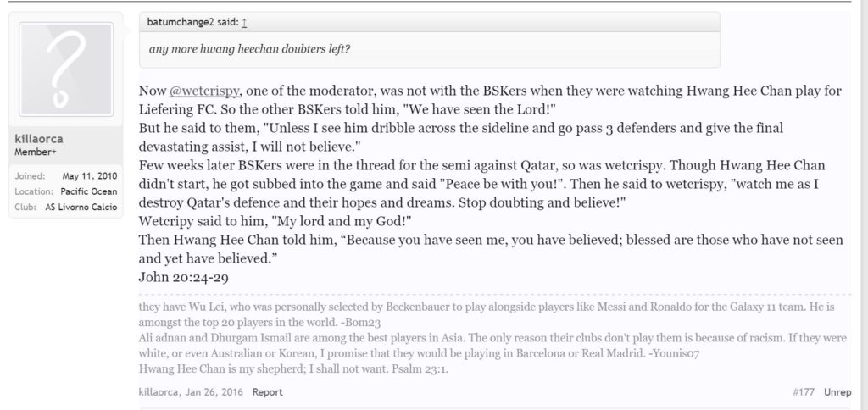Image resolution: width=868 pixels, height=410 pixels.
Task: Click the killaorca author name in the post footer
Action: tap(161, 392)
